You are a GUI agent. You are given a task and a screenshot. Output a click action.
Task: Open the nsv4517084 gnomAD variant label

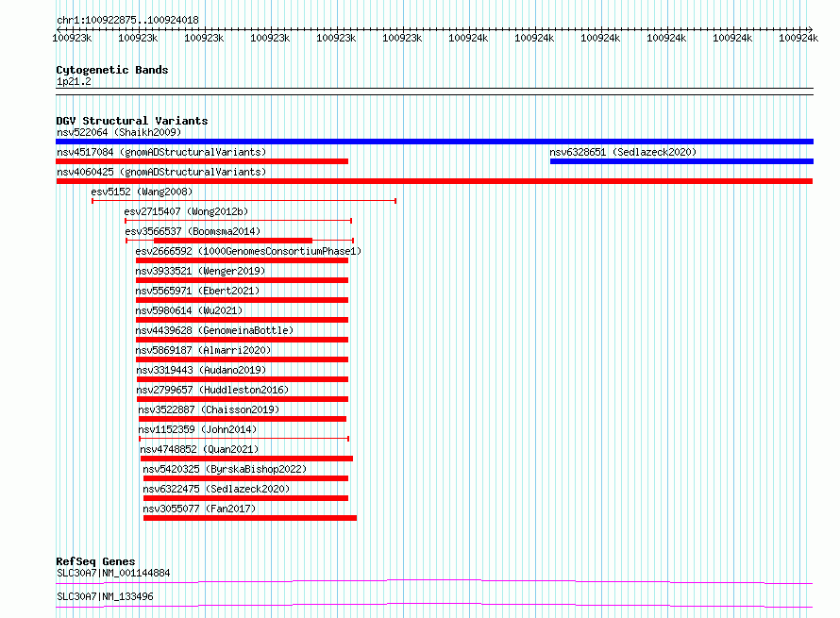(161, 152)
